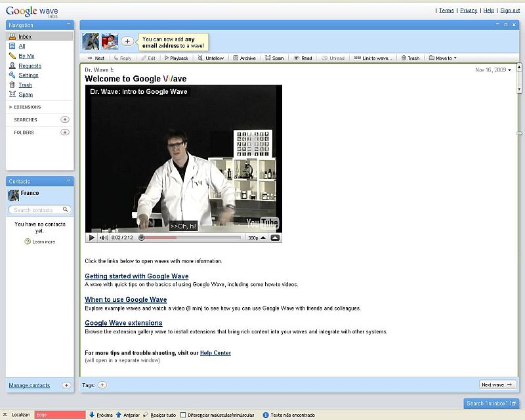This screenshot has width=525, height=420.
Task: Toggle the Diferenciar maiúsculas/minúsculas checkbox
Action: tap(183, 415)
